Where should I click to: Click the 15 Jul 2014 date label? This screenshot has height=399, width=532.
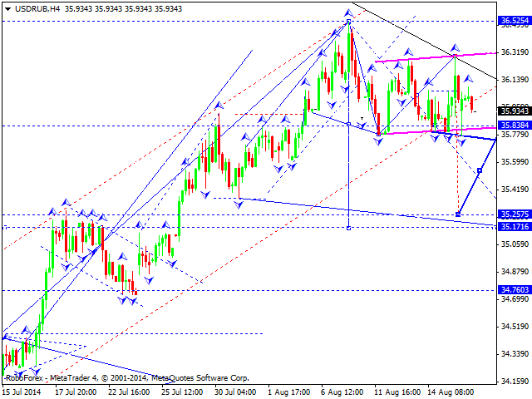coord(24,391)
